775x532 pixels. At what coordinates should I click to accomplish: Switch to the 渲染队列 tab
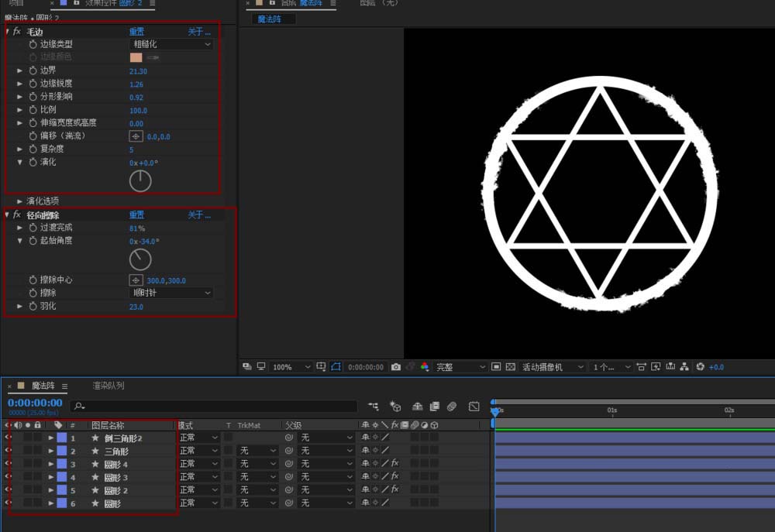coord(108,386)
